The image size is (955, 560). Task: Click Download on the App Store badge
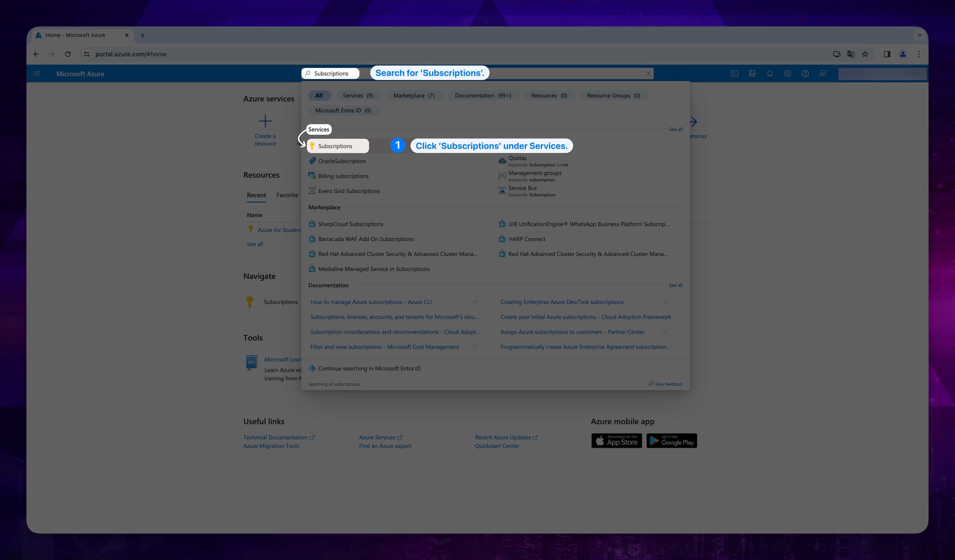616,441
